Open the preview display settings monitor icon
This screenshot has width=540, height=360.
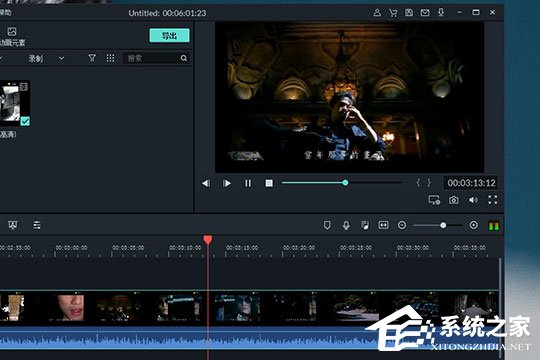coord(434,200)
